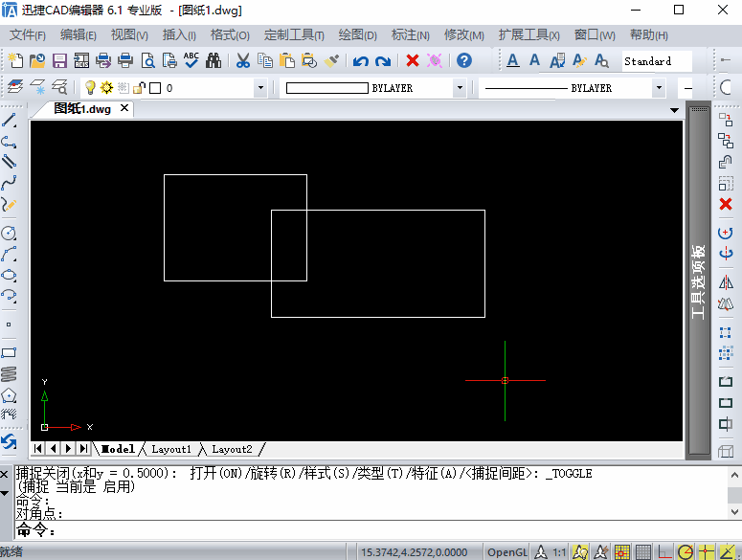742x560 pixels.
Task: Open the layer manager icon
Action: point(15,87)
